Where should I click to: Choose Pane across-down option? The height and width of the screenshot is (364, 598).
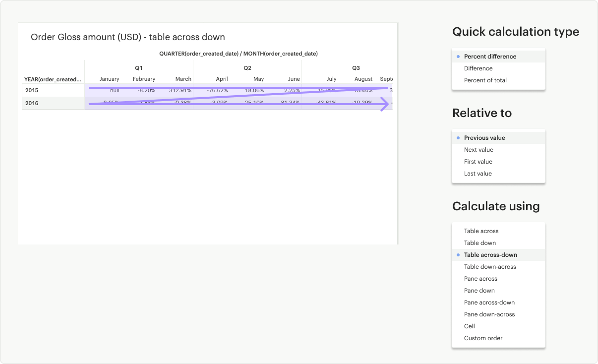point(489,303)
